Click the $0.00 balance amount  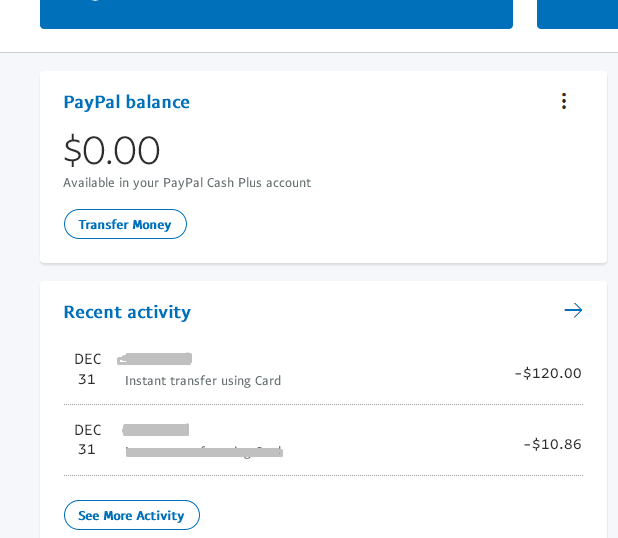[112, 150]
